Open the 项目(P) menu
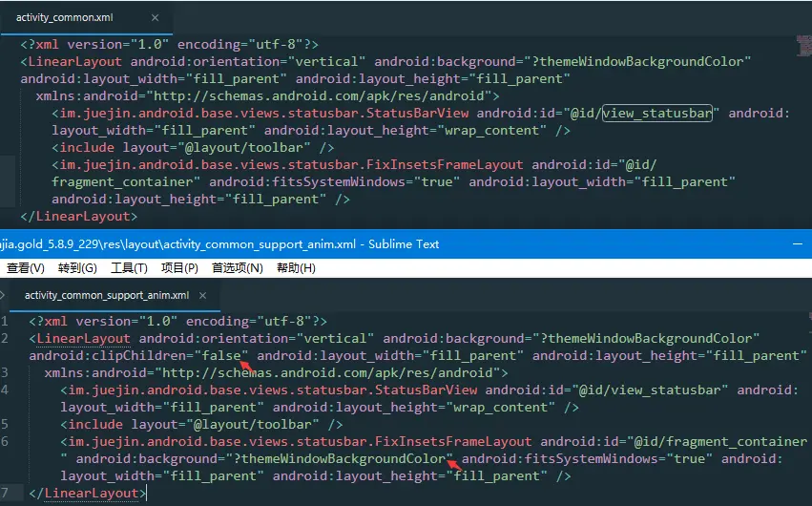Screen dimensions: 812x506 (x=179, y=267)
